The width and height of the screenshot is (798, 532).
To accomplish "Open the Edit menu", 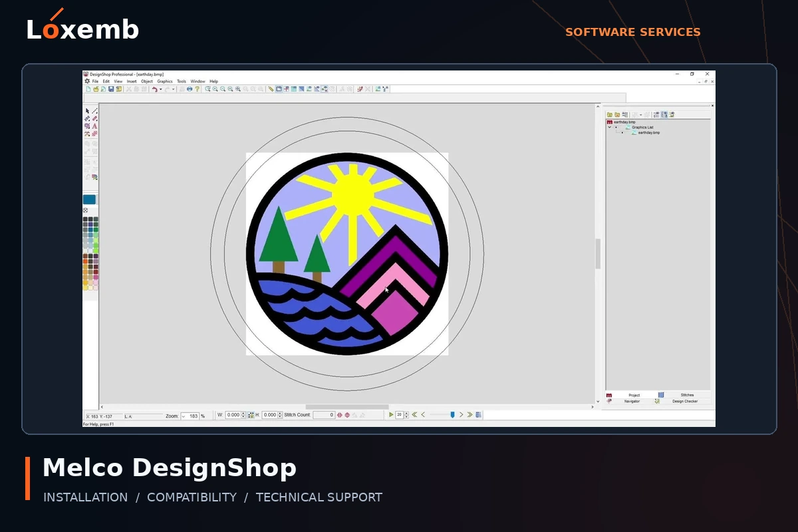I will coord(106,81).
